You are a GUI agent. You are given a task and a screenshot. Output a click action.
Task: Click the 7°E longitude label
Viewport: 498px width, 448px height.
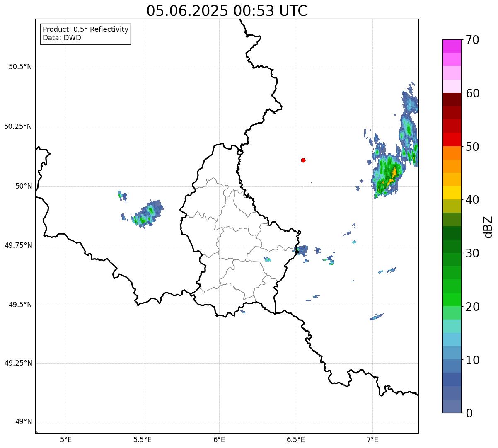(x=372, y=440)
